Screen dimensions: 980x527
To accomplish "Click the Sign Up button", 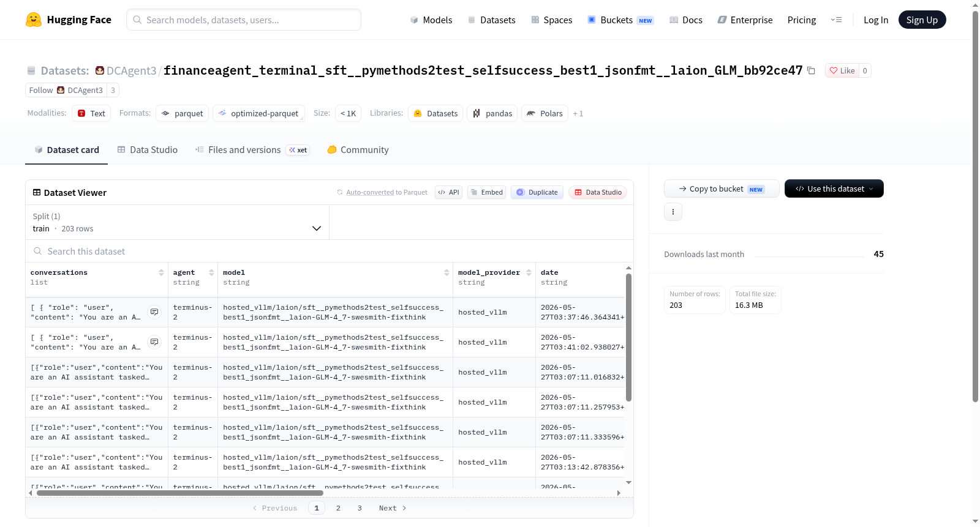I will click(x=922, y=20).
